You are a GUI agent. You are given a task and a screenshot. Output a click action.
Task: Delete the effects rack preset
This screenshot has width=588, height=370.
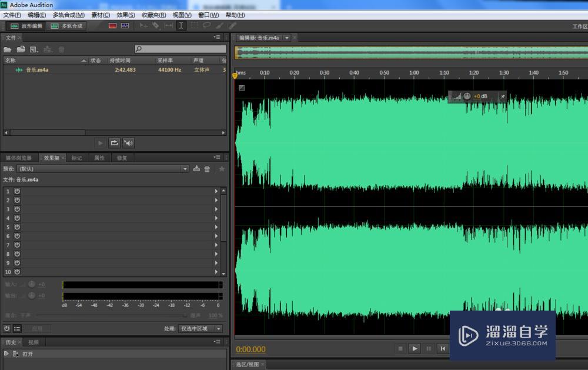(x=207, y=169)
